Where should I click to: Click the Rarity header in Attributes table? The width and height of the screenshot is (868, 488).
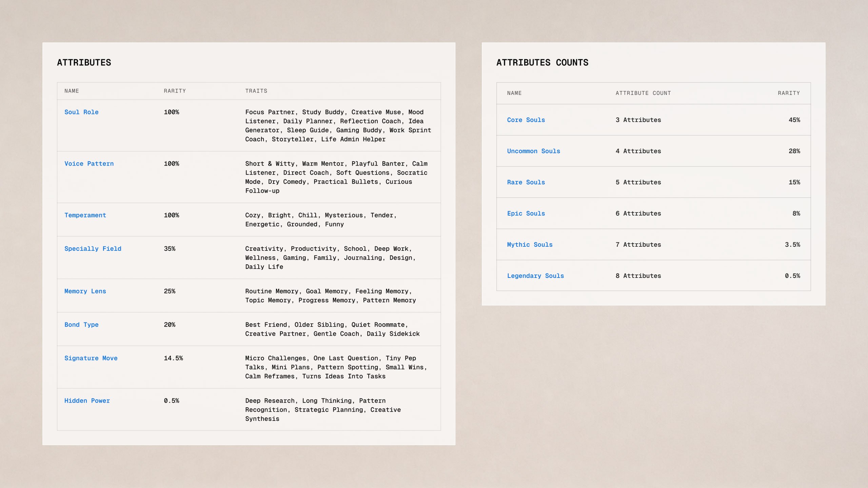point(175,91)
